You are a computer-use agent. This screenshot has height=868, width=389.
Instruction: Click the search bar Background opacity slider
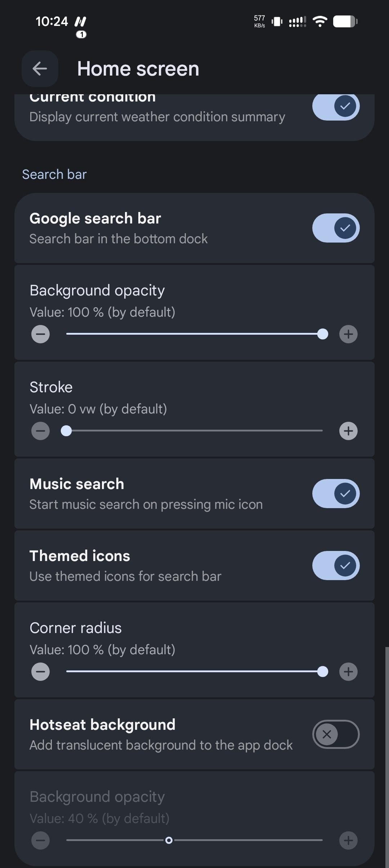[x=194, y=334]
